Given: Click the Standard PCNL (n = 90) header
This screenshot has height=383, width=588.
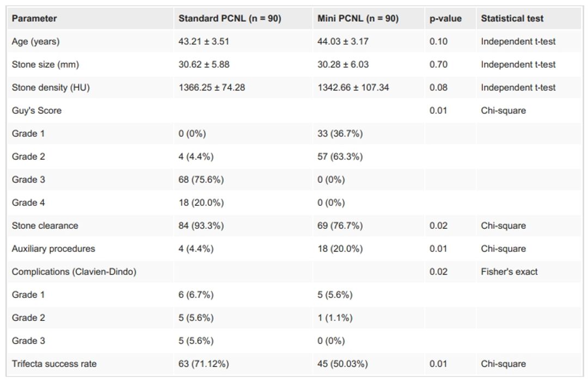Looking at the screenshot, I should pos(230,19).
